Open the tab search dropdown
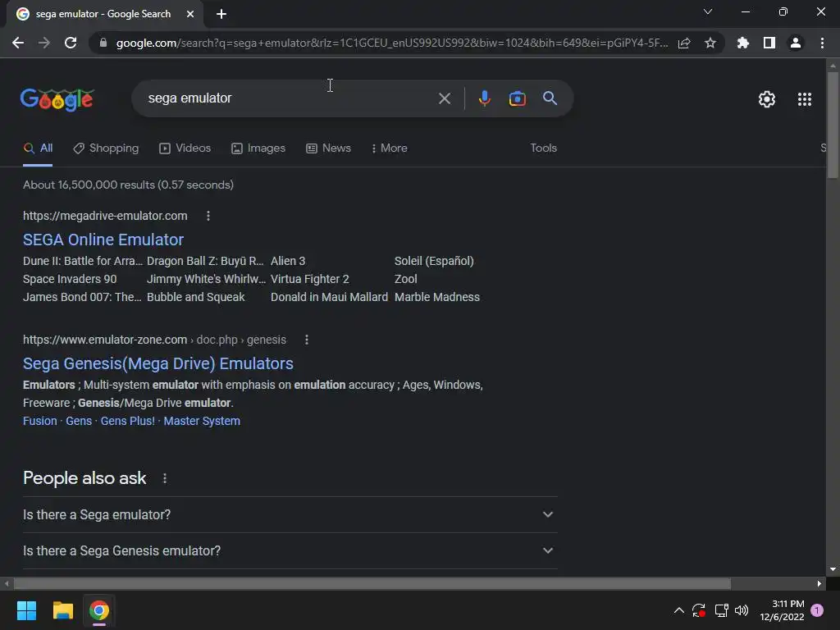The height and width of the screenshot is (630, 840). click(x=708, y=11)
